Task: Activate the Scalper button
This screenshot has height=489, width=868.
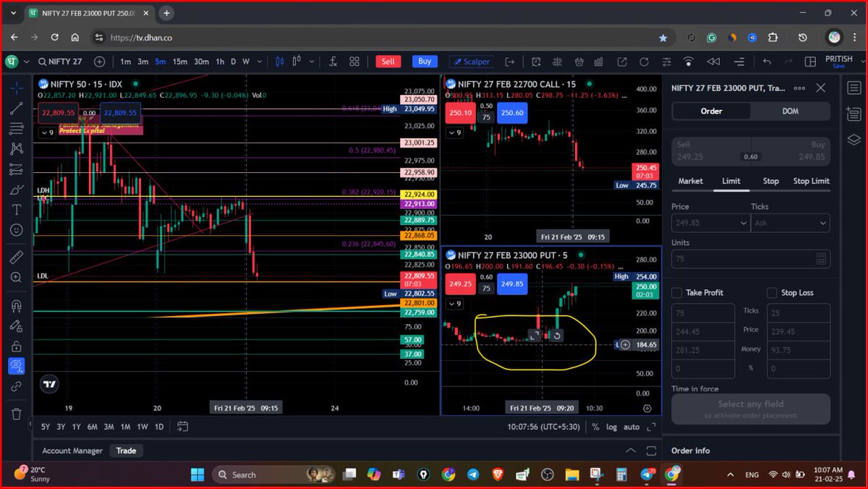Action: [x=471, y=61]
